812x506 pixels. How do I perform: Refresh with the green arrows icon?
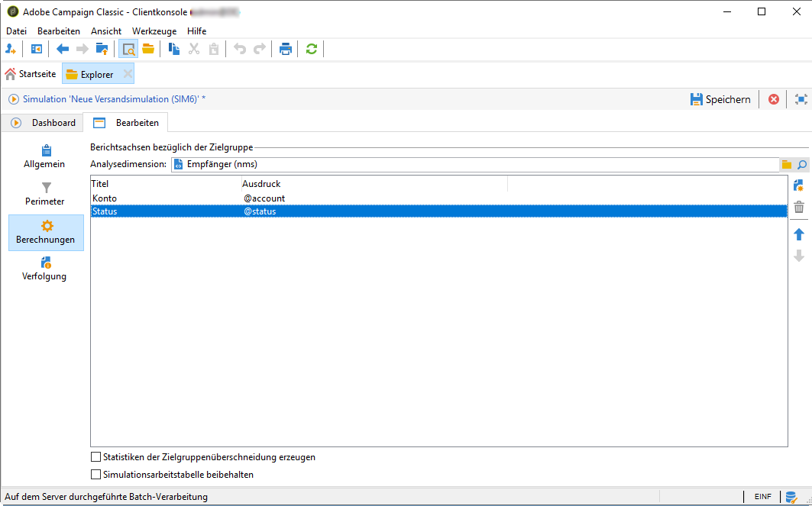click(x=311, y=49)
